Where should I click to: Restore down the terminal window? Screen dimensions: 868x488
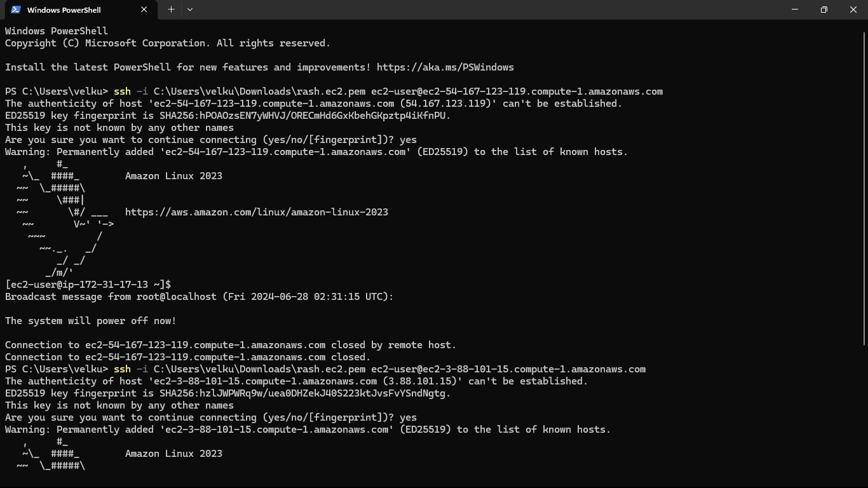(824, 10)
